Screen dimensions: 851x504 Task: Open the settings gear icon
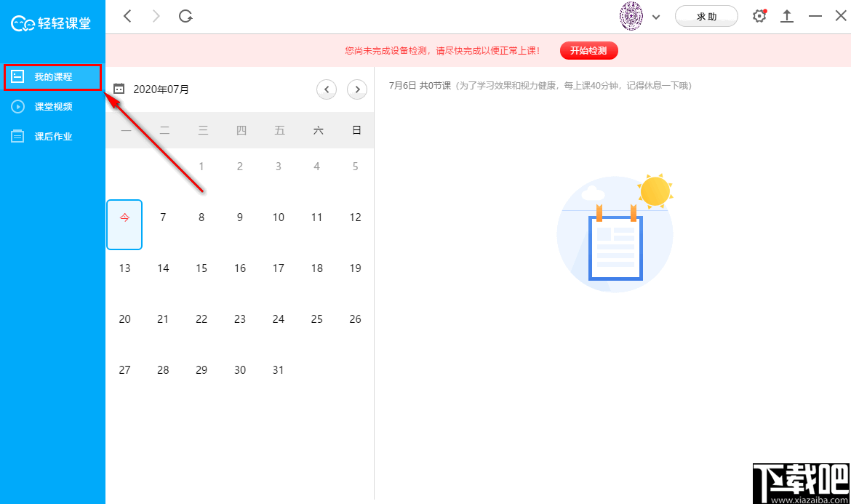pyautogui.click(x=759, y=15)
